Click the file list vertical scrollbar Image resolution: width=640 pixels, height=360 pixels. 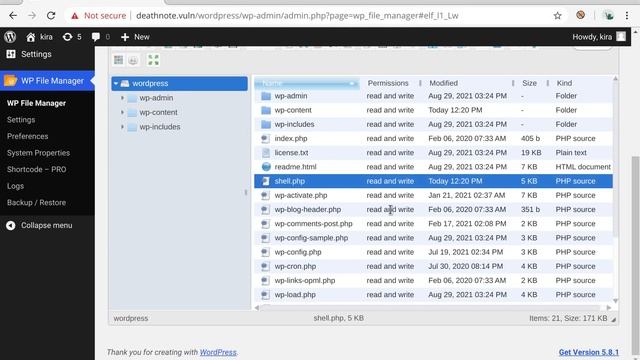[x=616, y=159]
